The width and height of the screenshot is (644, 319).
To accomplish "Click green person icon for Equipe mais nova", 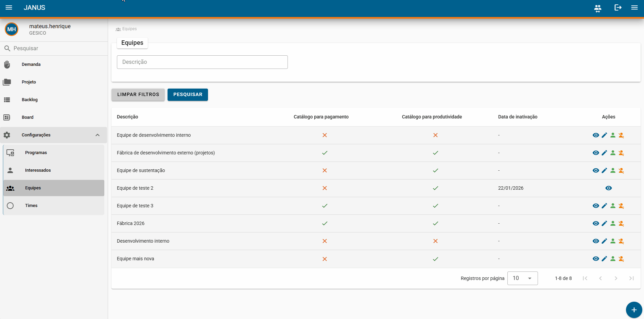I will (x=613, y=259).
